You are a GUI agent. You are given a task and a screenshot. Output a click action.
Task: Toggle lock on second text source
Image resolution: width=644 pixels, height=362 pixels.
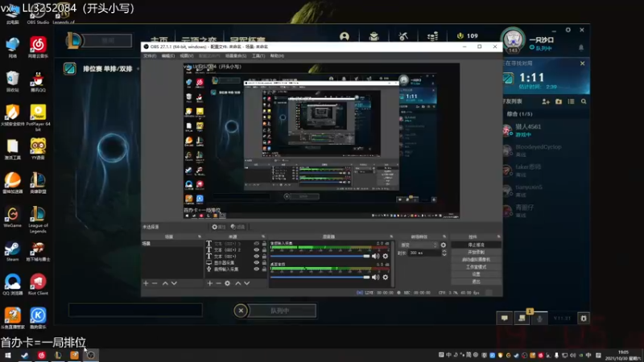pyautogui.click(x=264, y=249)
